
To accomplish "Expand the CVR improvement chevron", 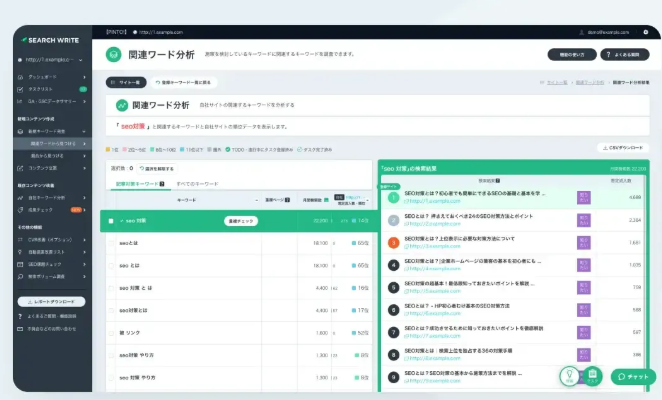I will click(84, 239).
